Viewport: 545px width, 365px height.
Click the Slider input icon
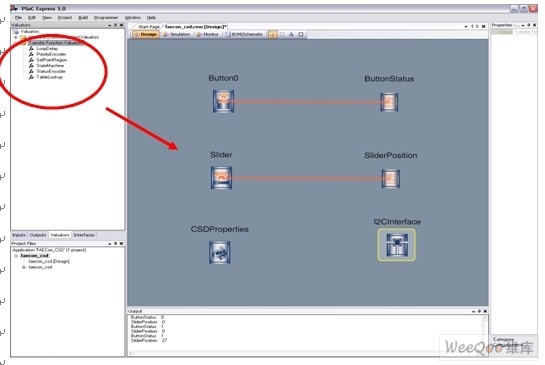[x=221, y=178]
